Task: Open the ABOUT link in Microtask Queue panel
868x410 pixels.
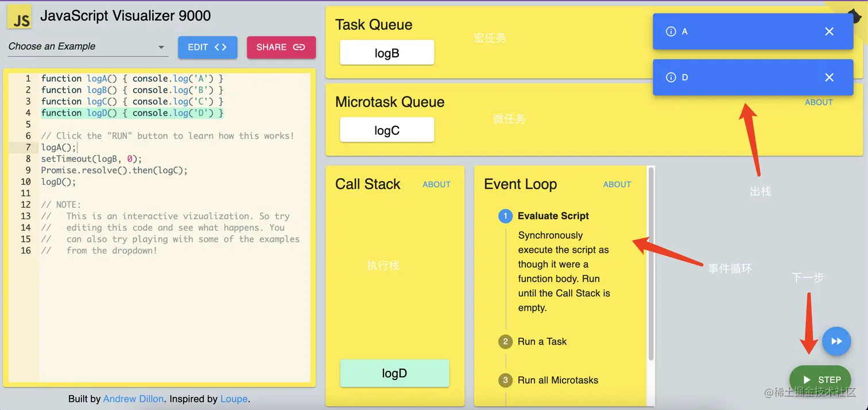Action: tap(819, 102)
